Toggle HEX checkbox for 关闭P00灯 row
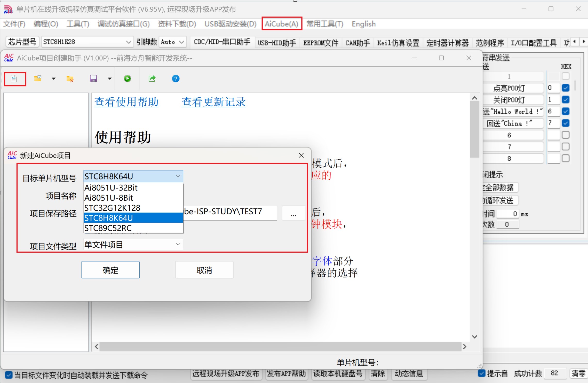Screen dimensions: 588x383 pos(565,99)
